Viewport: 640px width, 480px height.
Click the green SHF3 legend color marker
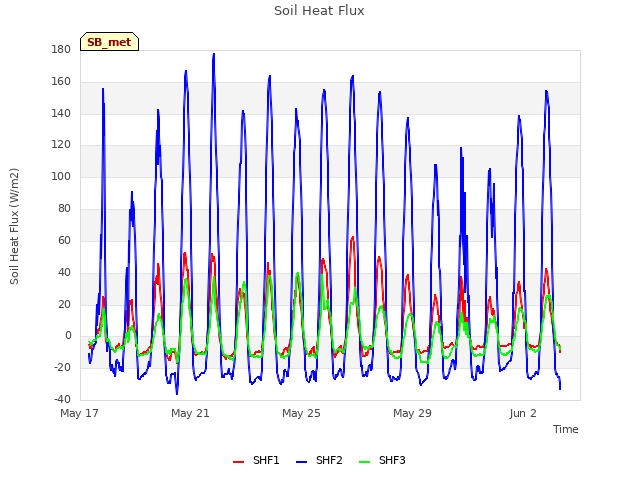(364, 462)
